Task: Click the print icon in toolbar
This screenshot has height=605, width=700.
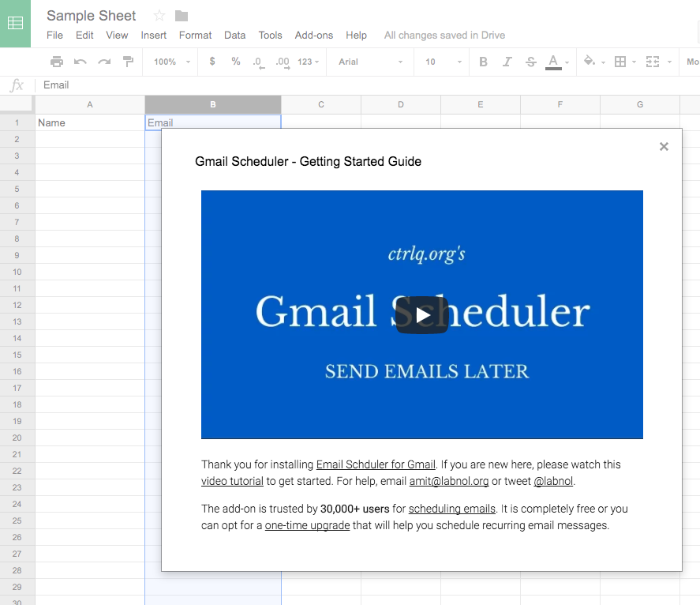Action: click(x=57, y=62)
